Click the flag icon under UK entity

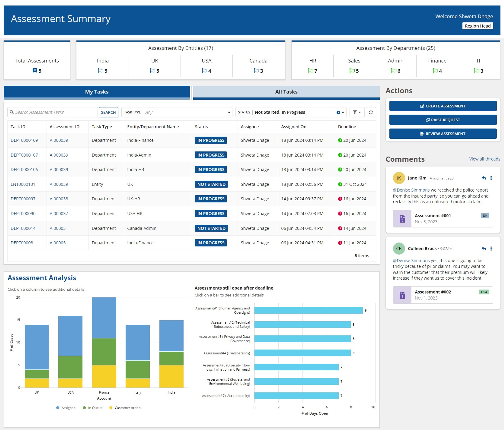[153, 71]
